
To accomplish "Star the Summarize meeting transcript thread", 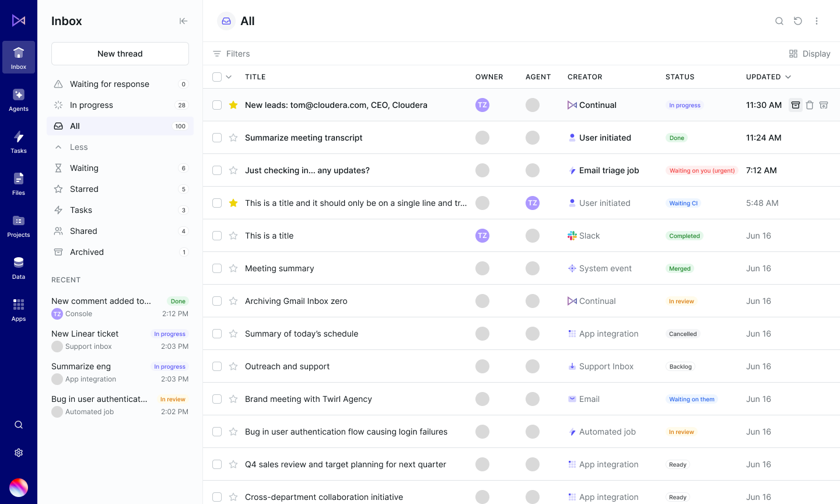I will click(x=233, y=138).
